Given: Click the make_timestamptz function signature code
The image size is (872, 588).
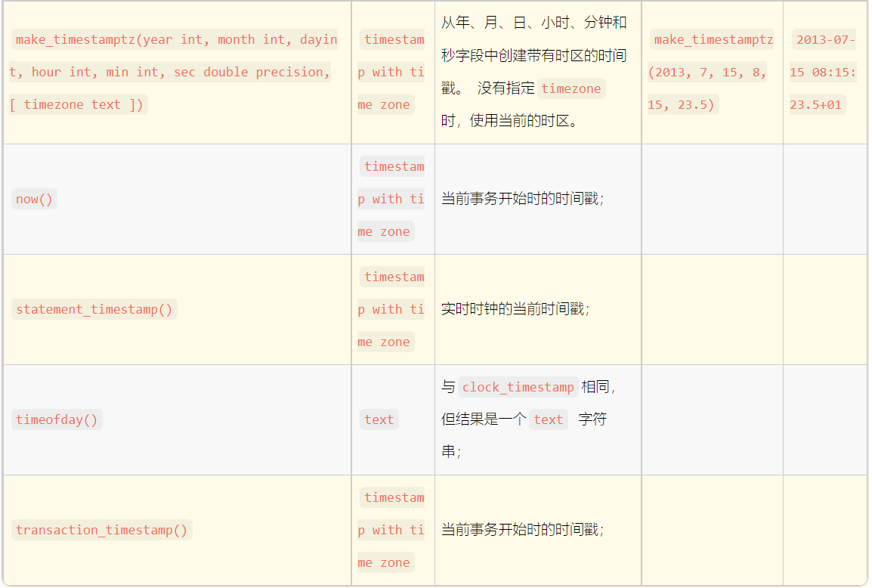Looking at the screenshot, I should (174, 72).
